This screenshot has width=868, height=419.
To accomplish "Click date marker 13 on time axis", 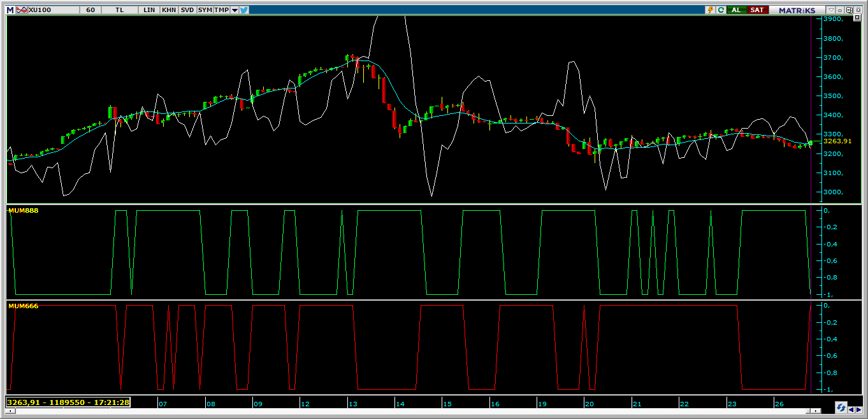I will click(353, 404).
